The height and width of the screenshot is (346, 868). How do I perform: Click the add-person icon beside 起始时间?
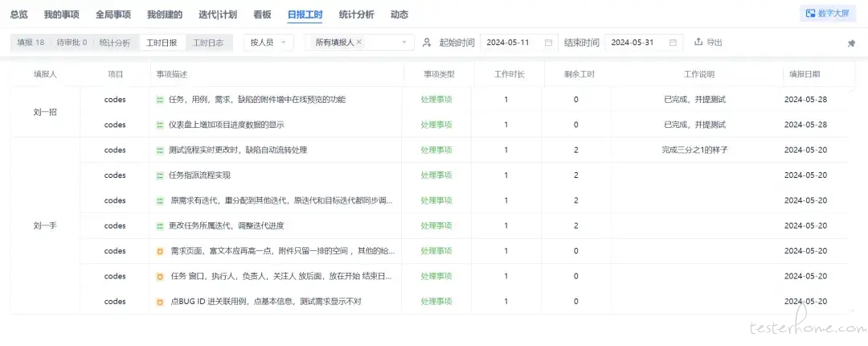point(427,42)
